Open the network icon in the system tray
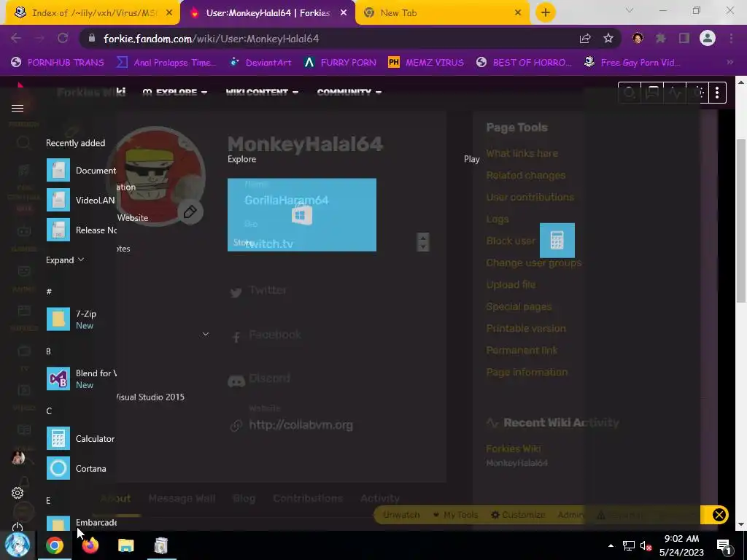The width and height of the screenshot is (747, 560). (x=629, y=545)
